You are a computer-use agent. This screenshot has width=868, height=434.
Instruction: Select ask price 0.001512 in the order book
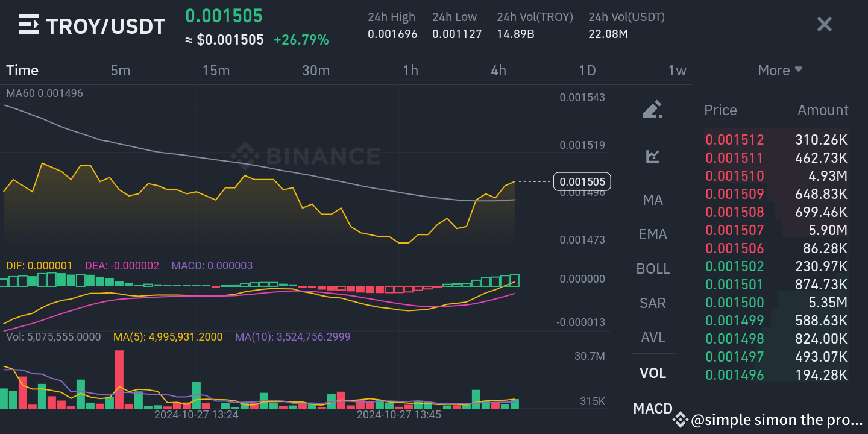(x=735, y=139)
